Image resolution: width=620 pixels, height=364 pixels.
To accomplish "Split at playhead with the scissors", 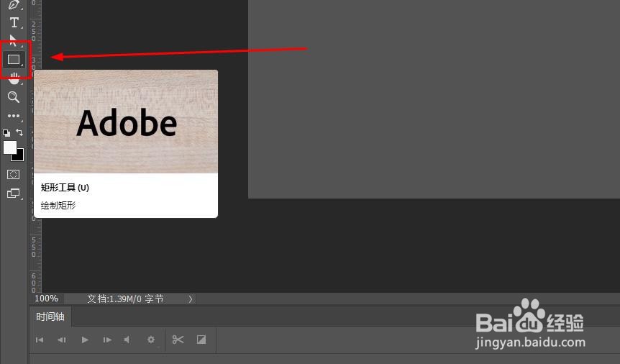I will [178, 340].
